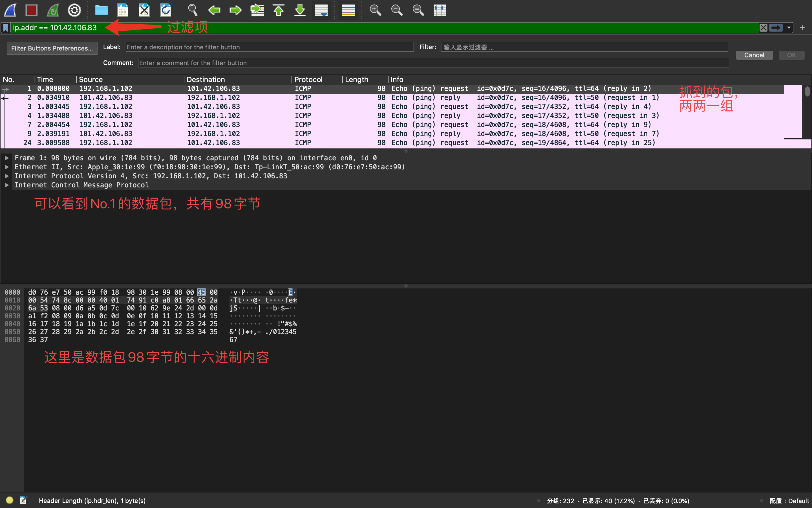812x508 pixels.
Task: Clear the display filter with X
Action: coord(763,28)
